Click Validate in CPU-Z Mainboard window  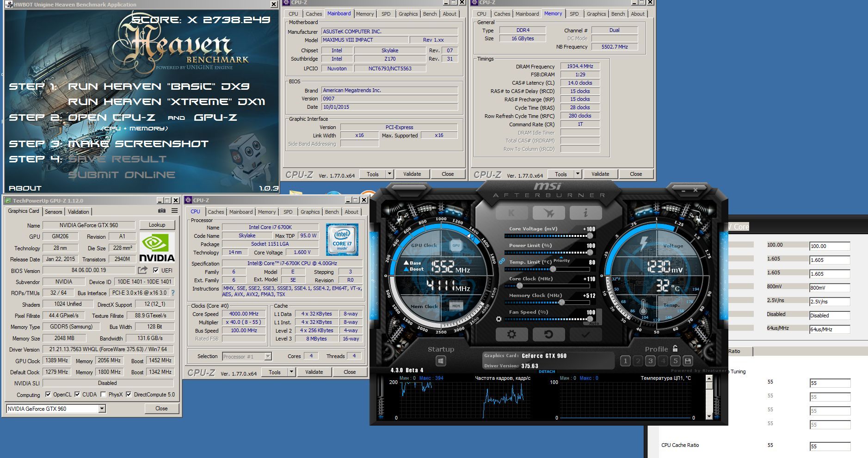click(x=412, y=174)
